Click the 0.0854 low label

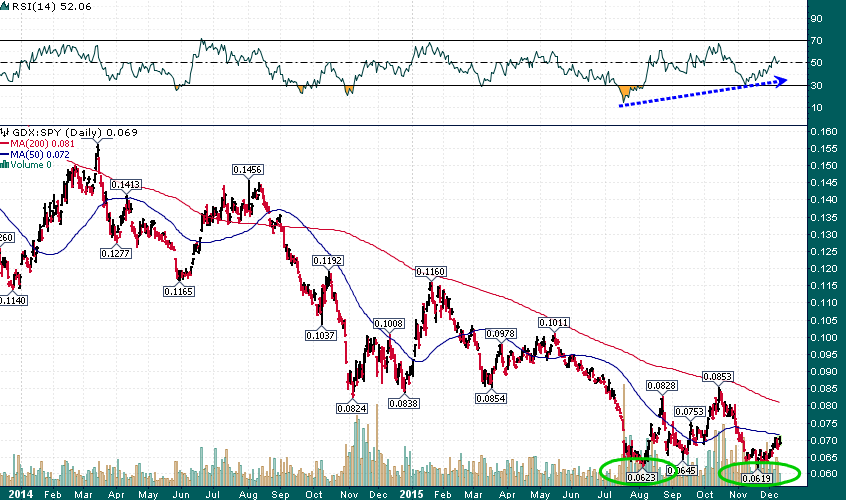[x=490, y=398]
